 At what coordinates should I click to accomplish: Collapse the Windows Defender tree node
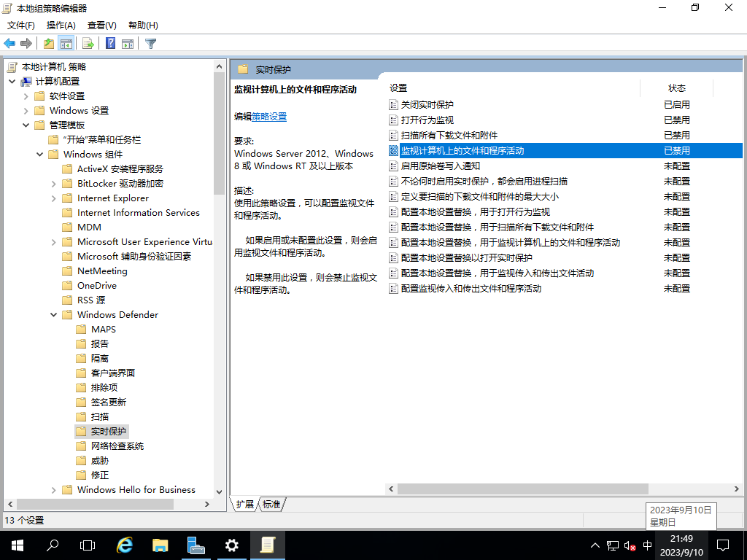[x=54, y=315]
